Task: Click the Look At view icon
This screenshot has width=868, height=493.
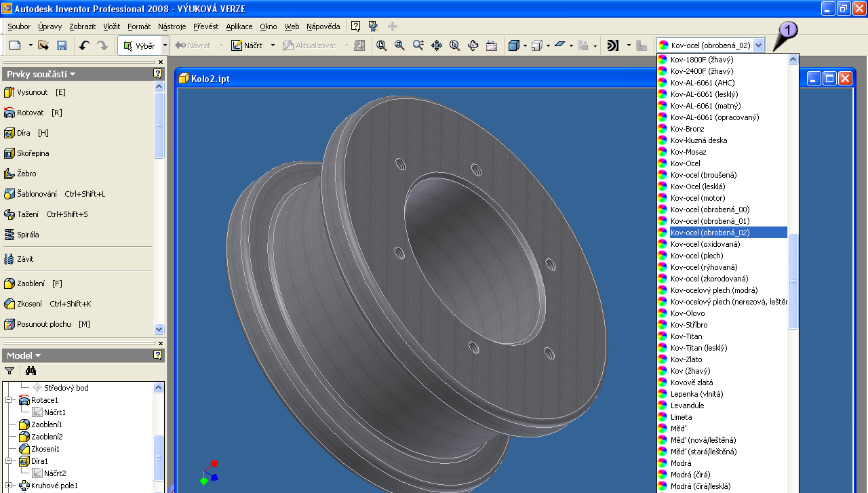Action: click(x=492, y=45)
